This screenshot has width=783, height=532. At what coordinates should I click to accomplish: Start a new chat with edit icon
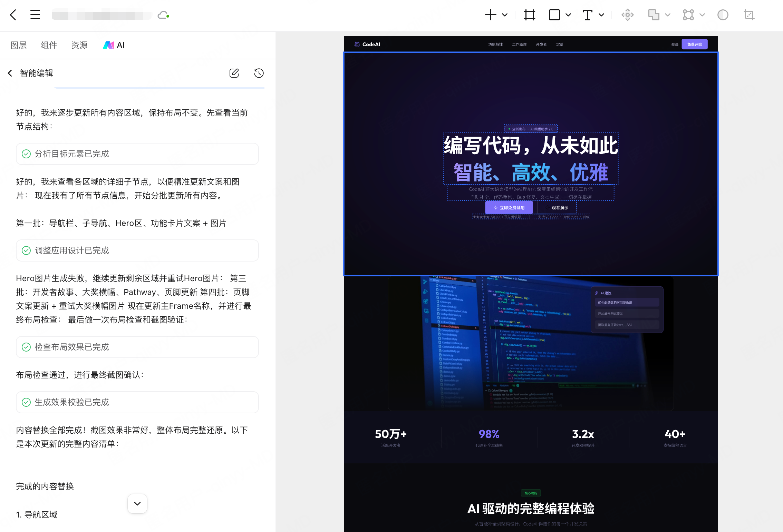pyautogui.click(x=234, y=73)
